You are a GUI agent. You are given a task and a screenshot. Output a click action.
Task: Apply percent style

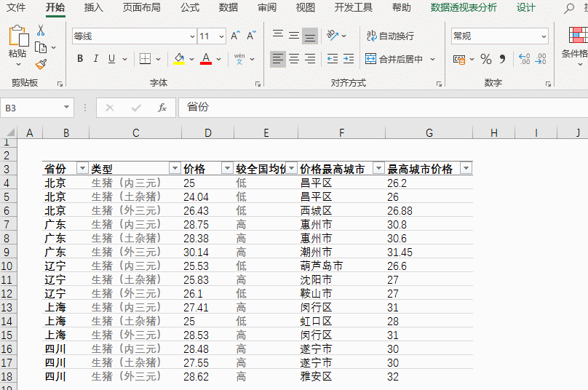click(486, 59)
